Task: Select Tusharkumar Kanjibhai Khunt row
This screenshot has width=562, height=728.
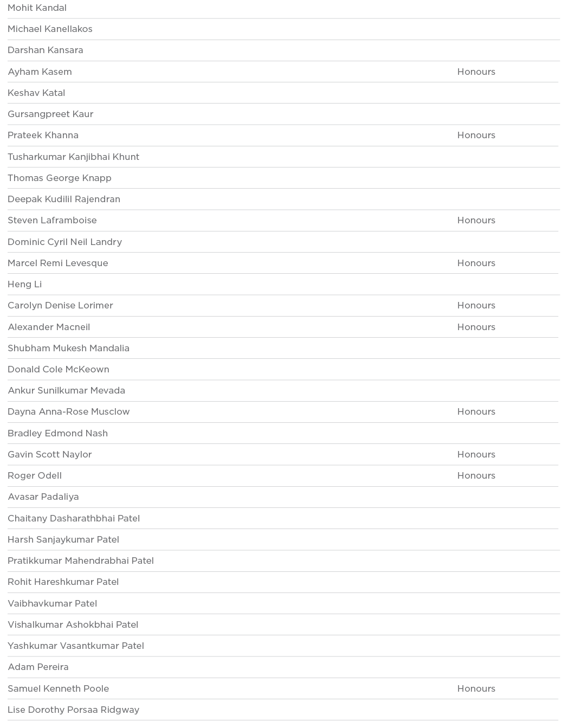Action: pyautogui.click(x=73, y=157)
